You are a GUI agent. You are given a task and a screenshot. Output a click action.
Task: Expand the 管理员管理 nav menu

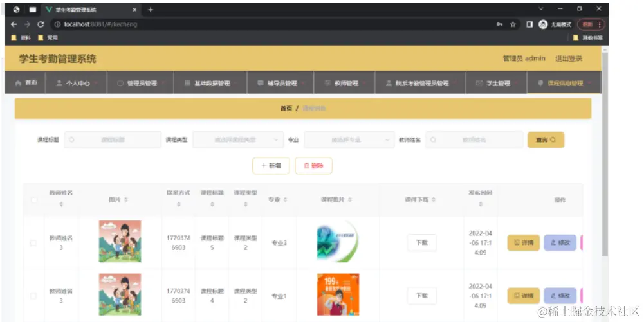point(140,83)
